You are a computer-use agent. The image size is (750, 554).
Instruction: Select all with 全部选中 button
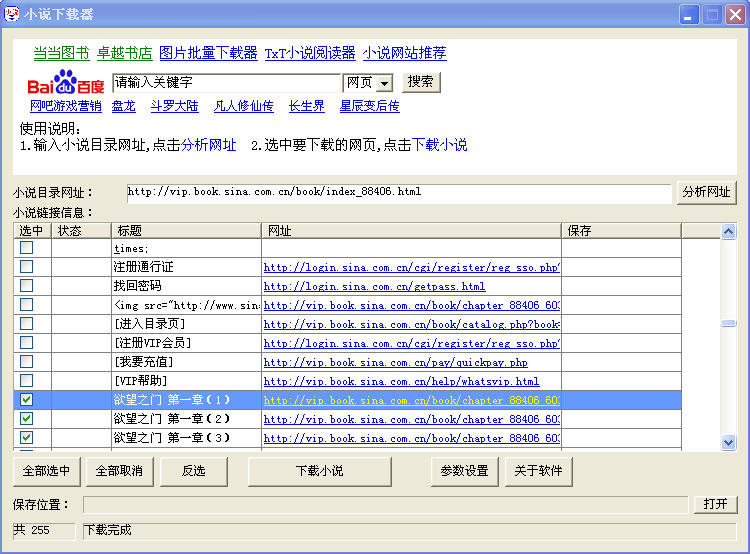(46, 471)
